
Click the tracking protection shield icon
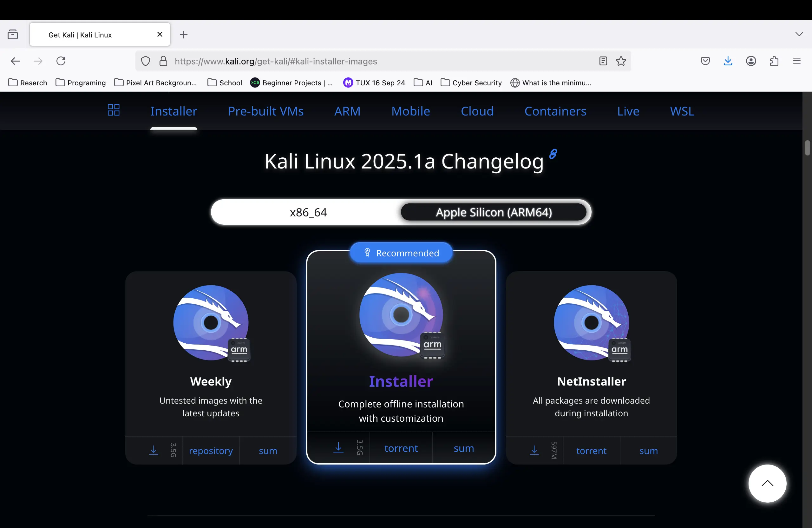pyautogui.click(x=145, y=61)
